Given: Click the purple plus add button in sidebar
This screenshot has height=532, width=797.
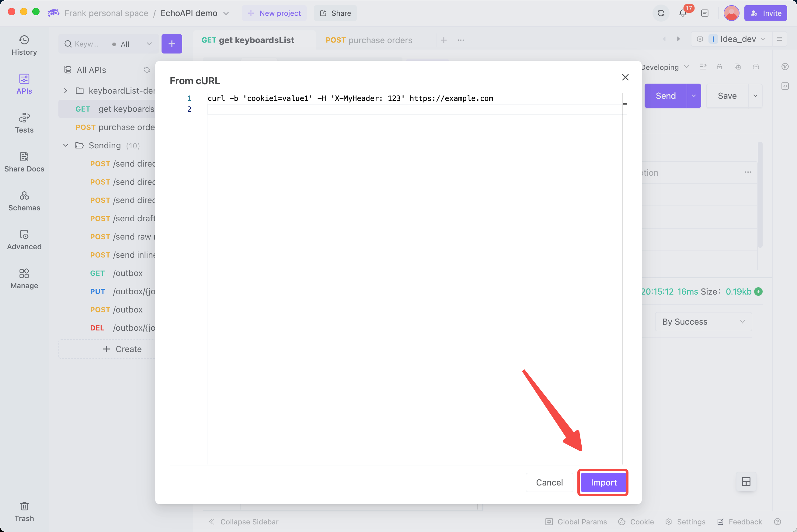Looking at the screenshot, I should 172,44.
